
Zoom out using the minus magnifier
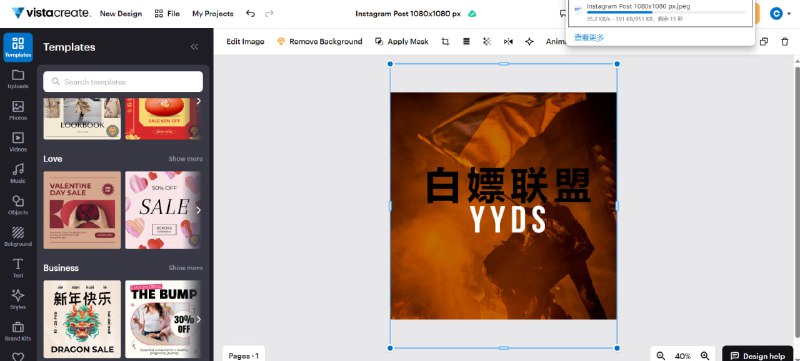tap(661, 356)
